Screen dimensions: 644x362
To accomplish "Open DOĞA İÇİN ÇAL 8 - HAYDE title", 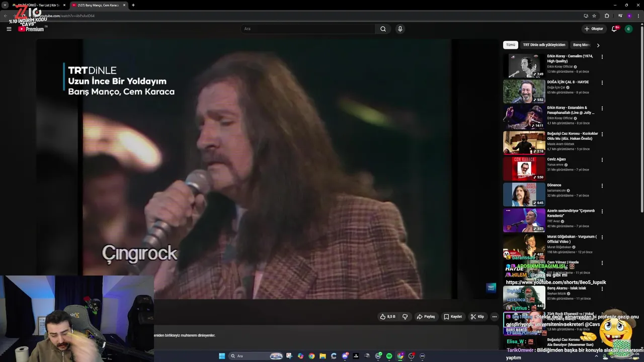I will (x=568, y=82).
